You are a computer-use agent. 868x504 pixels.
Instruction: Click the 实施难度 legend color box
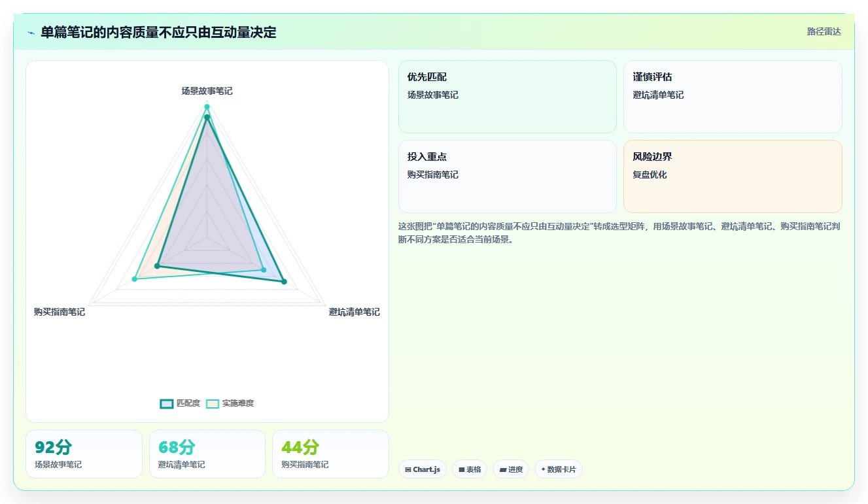coord(213,403)
